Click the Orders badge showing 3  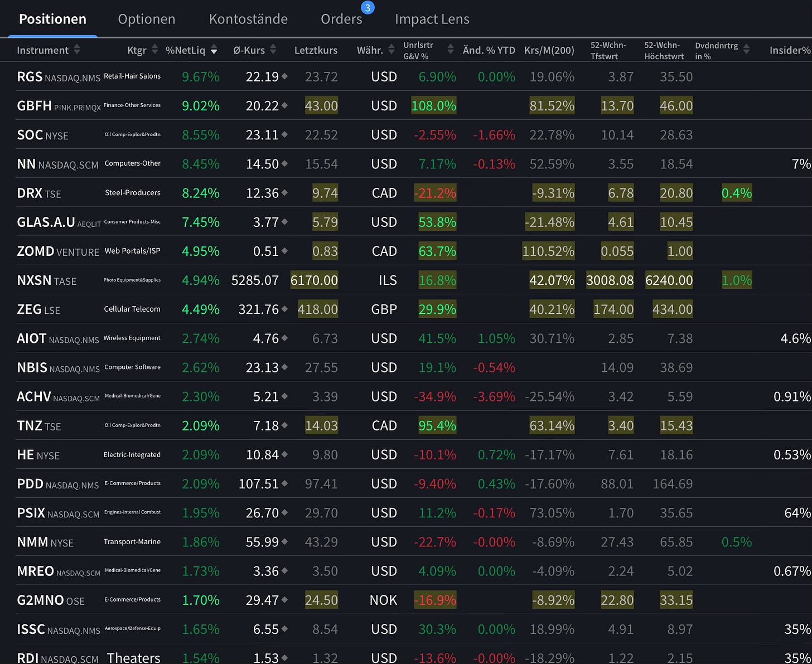pos(368,7)
